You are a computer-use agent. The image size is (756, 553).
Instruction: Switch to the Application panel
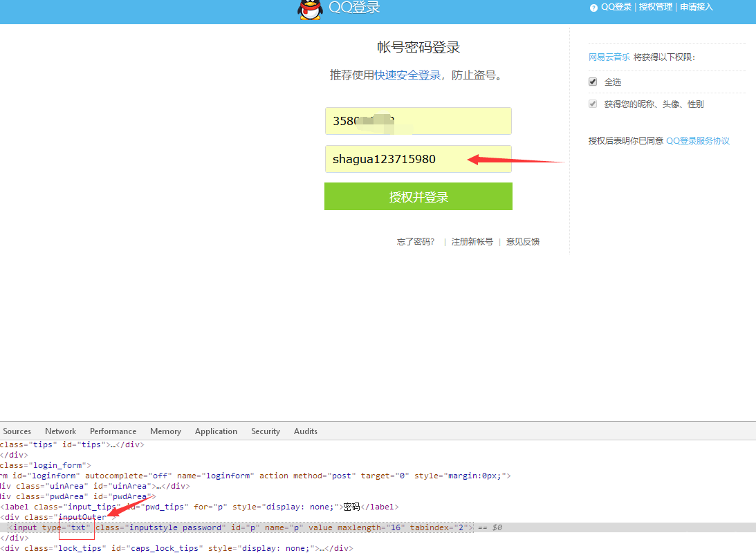tap(216, 431)
